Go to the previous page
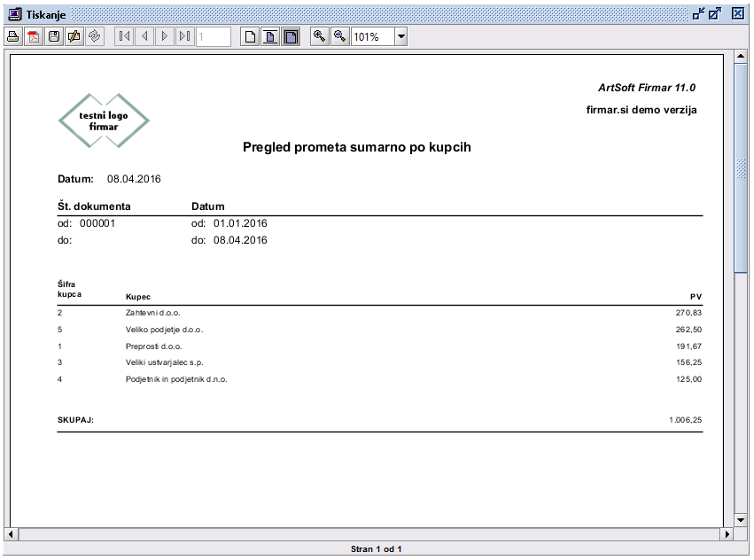Viewport: 754px width, 560px height. tap(144, 36)
